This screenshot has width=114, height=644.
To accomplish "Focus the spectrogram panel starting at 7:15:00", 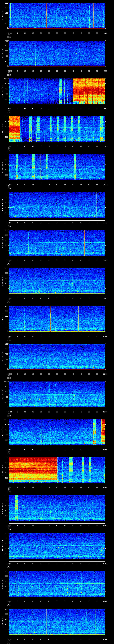I will point(57,546).
